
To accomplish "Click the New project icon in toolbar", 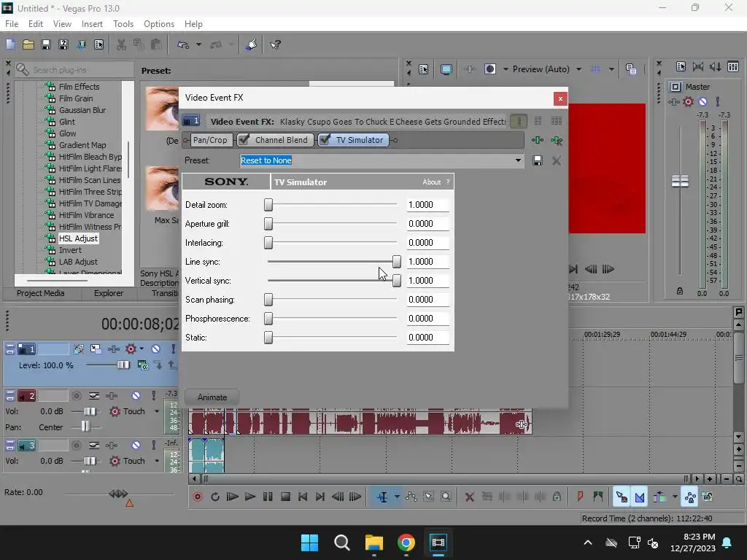I will (x=10, y=44).
